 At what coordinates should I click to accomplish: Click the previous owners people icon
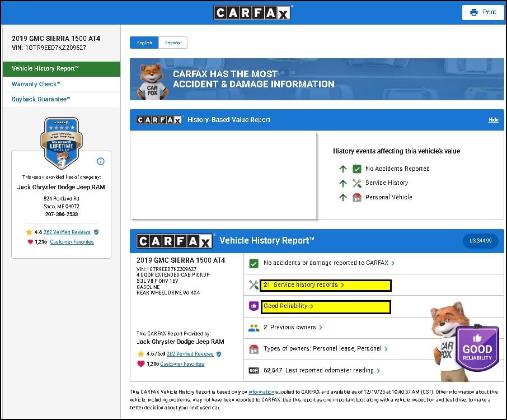253,328
